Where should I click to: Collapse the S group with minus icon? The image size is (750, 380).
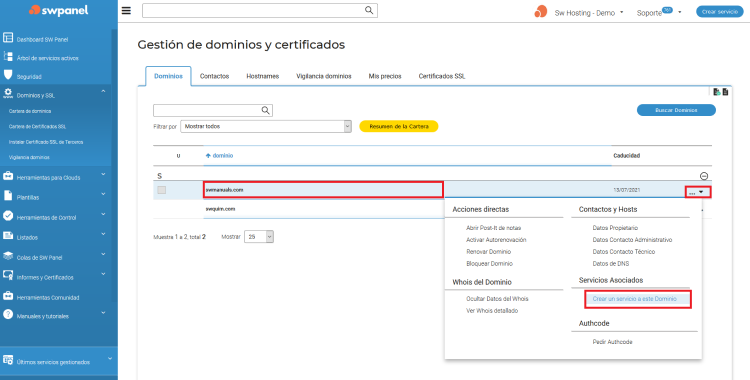(x=704, y=176)
